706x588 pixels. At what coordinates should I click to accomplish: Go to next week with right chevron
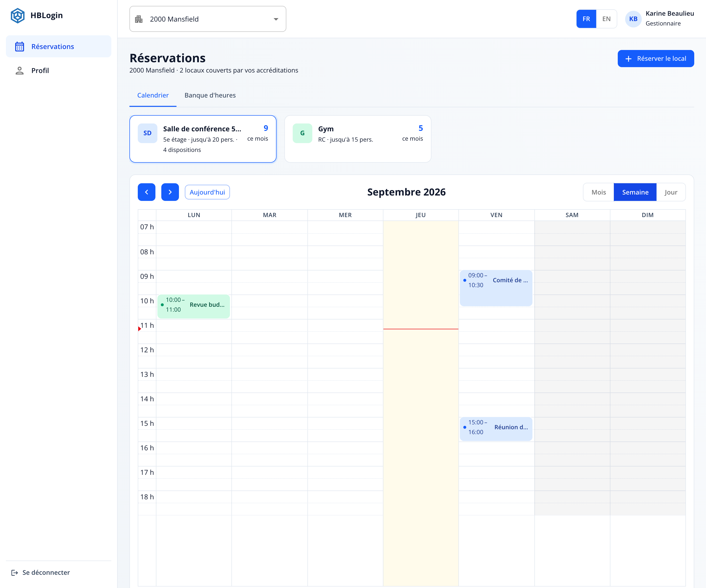[170, 192]
